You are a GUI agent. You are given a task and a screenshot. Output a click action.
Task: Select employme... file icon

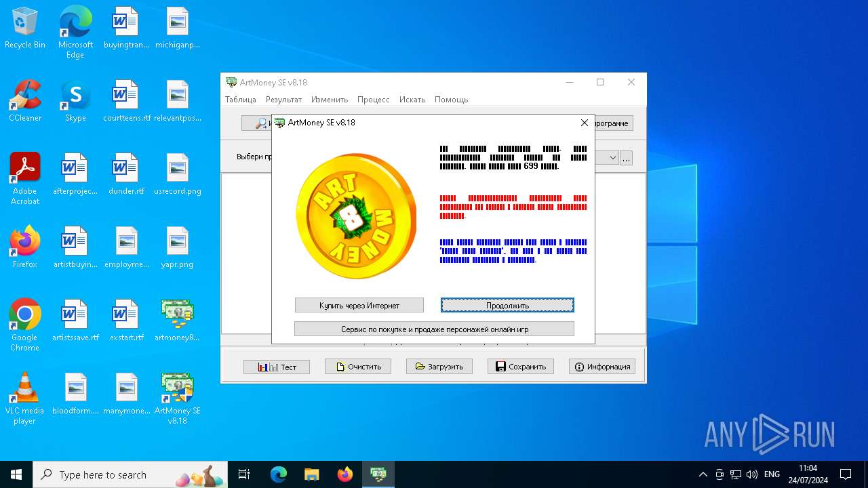pyautogui.click(x=126, y=247)
